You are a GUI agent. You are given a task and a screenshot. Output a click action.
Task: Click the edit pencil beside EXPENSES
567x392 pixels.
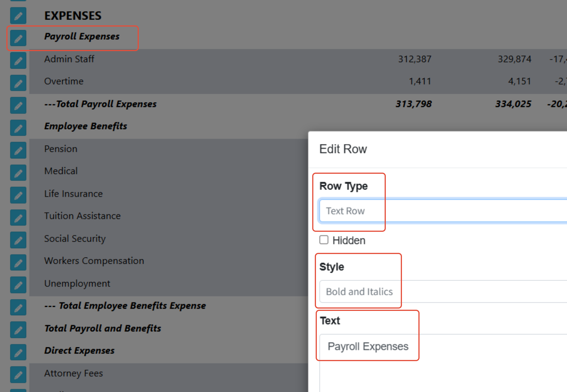(18, 16)
